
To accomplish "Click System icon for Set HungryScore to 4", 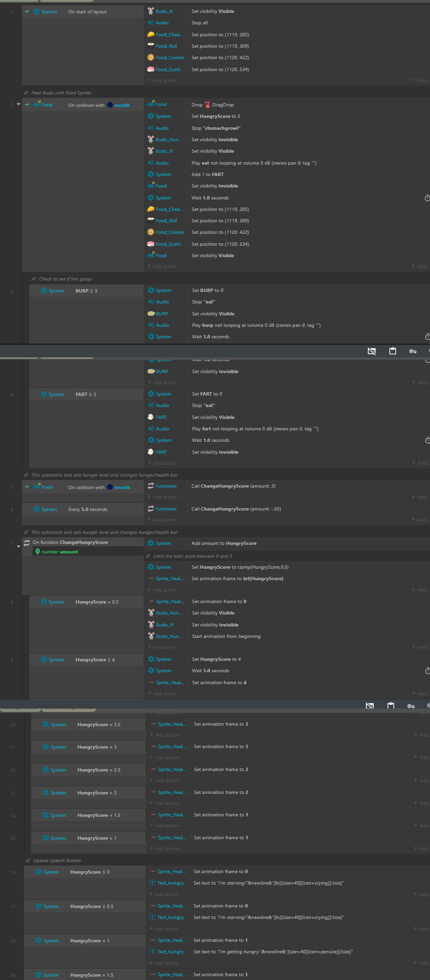I will (151, 659).
